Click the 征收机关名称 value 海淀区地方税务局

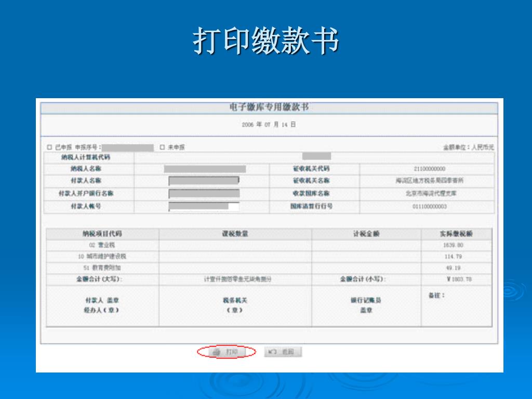pos(429,180)
